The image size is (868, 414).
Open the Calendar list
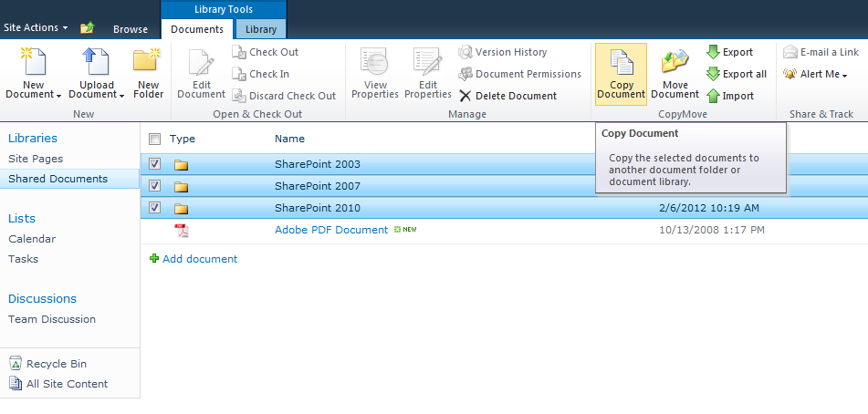[x=32, y=239]
